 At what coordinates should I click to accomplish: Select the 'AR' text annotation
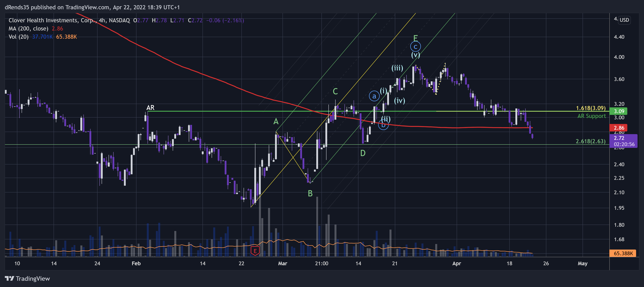pos(150,107)
